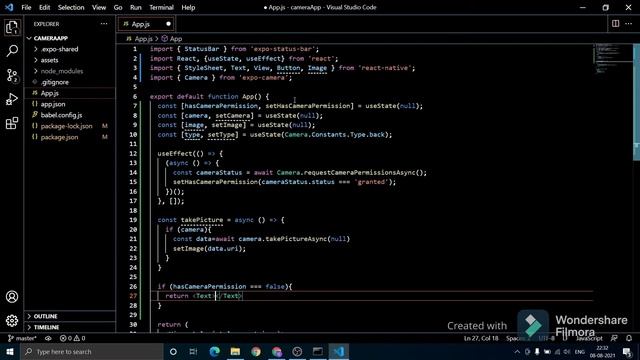Open the File menu
This screenshot has height=360, width=640.
point(26,7)
